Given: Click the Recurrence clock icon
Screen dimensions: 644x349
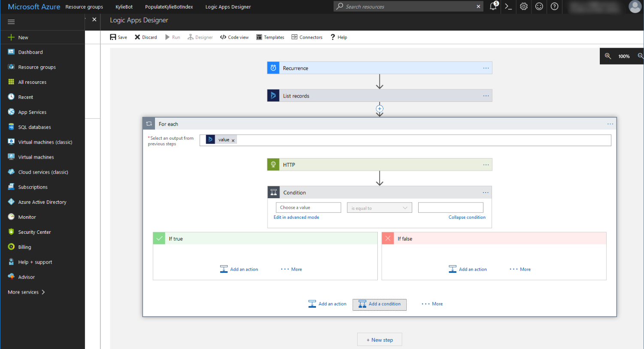Looking at the screenshot, I should (273, 68).
